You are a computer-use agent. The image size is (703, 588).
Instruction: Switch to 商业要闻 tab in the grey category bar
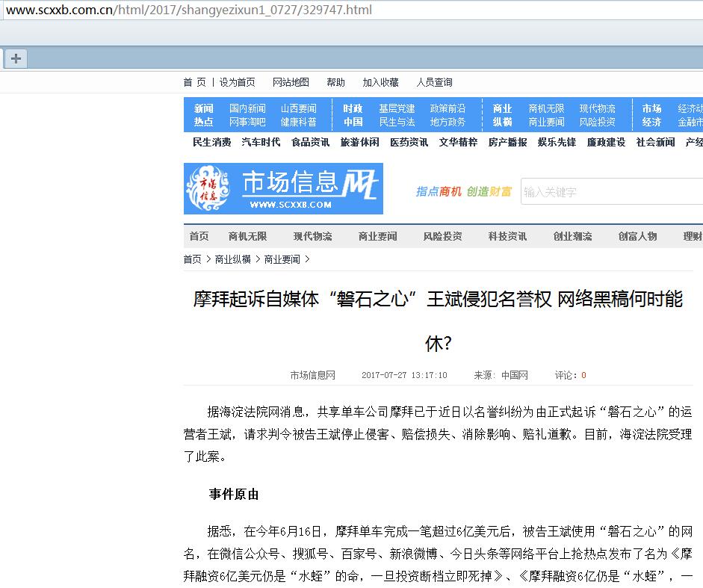pyautogui.click(x=377, y=236)
